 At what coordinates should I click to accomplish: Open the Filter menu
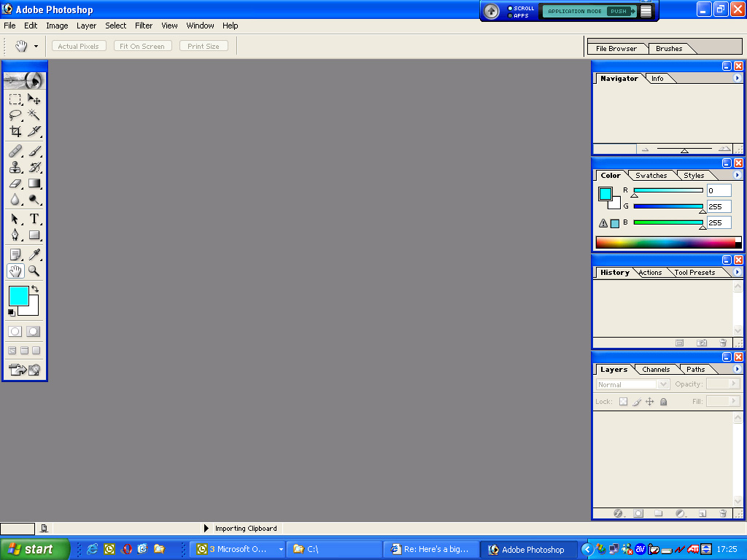[x=144, y=26]
